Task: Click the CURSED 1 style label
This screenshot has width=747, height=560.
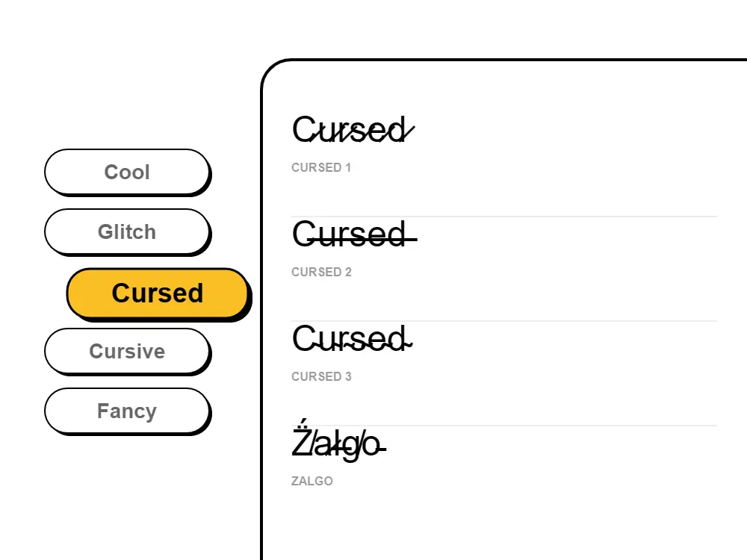Action: pos(322,167)
